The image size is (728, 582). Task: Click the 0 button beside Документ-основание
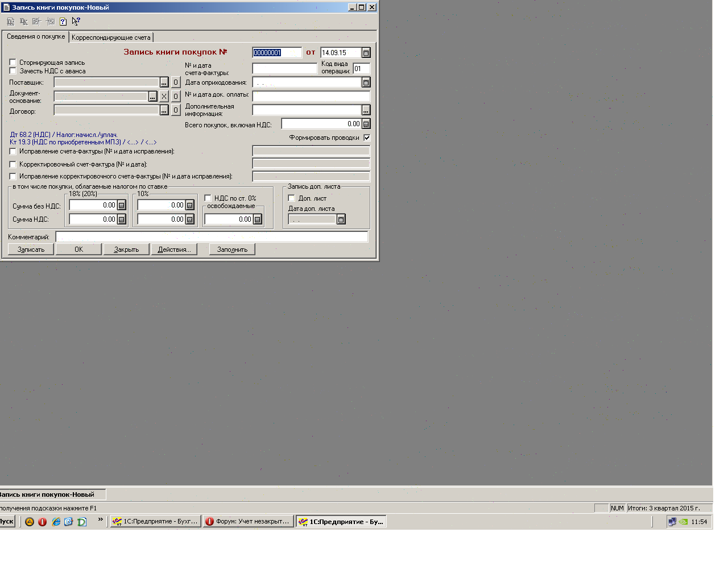(x=176, y=97)
